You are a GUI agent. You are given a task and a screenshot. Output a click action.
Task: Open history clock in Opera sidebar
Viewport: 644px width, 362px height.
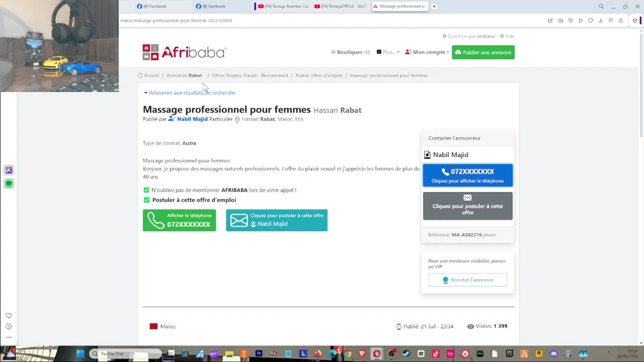pos(9,326)
